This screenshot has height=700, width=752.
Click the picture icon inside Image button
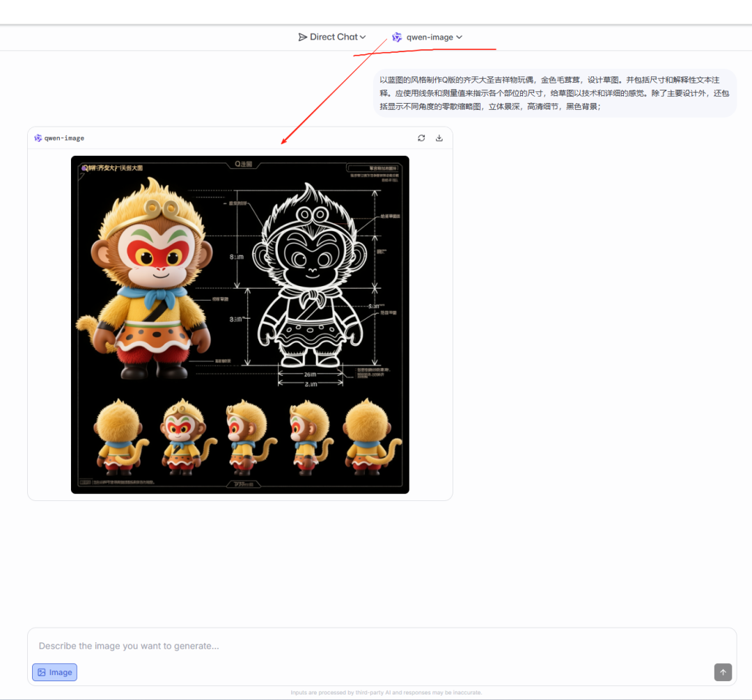click(x=42, y=672)
